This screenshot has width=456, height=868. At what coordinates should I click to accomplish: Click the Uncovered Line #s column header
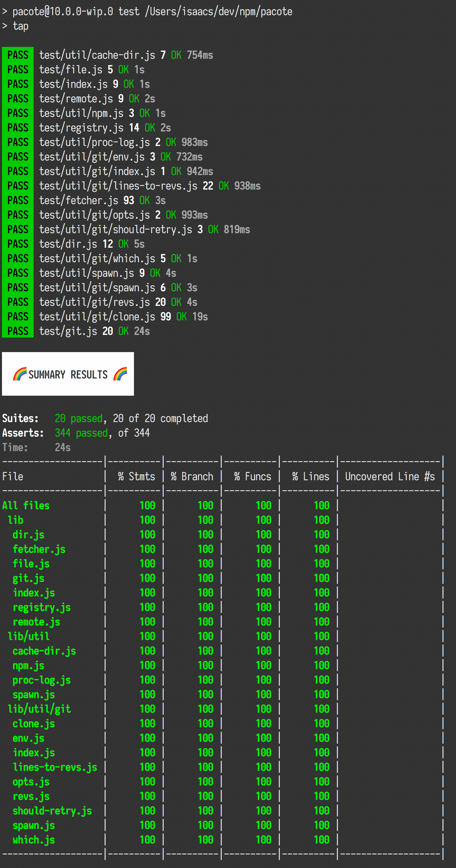tap(390, 476)
